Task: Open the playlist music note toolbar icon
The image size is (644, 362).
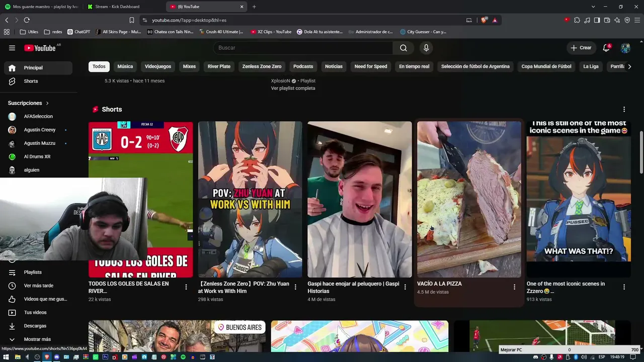Action: [587, 20]
